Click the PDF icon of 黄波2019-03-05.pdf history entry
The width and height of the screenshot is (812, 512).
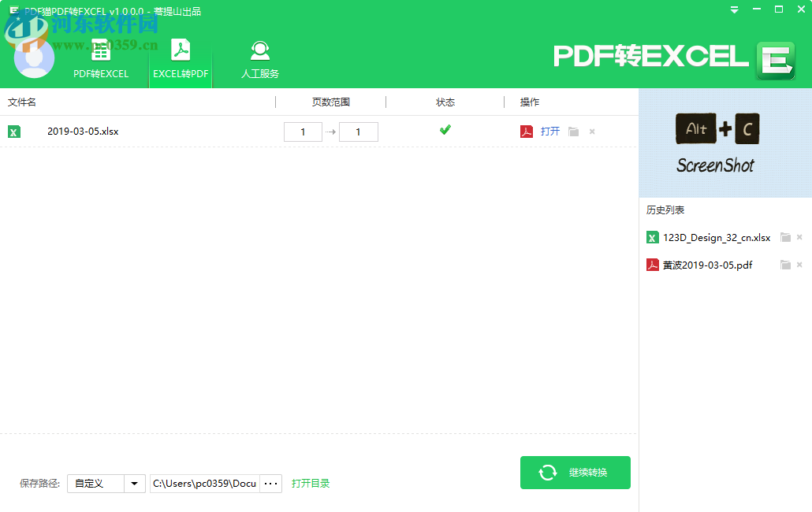coord(652,265)
